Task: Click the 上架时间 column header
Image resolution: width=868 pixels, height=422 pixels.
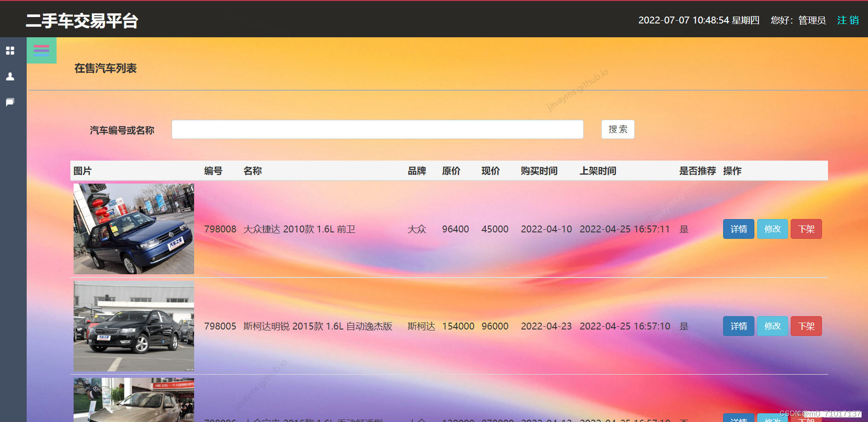Action: (598, 171)
